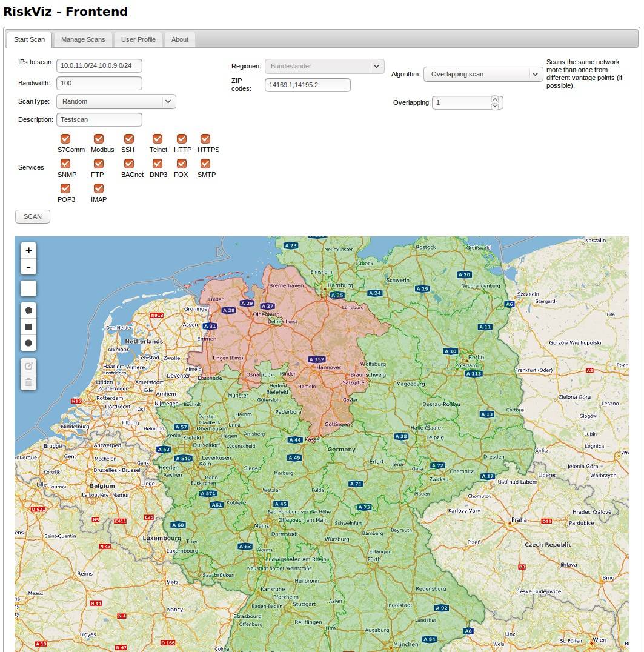Viewport: 644px width, 652px height.
Task: Open the Regionen Bundesländer dropdown
Action: pyautogui.click(x=324, y=66)
